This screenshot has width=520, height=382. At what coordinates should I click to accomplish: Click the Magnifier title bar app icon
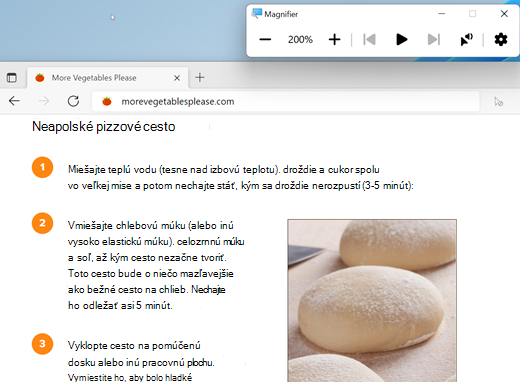click(257, 14)
